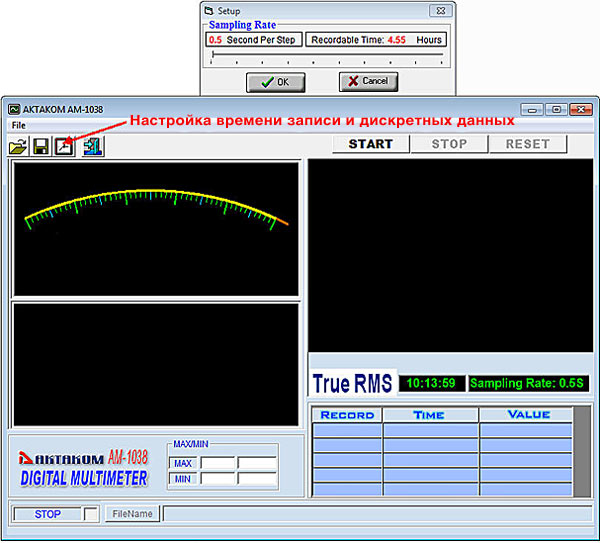This screenshot has width=600, height=543.
Task: Close the Setup dialog window
Action: tap(440, 11)
